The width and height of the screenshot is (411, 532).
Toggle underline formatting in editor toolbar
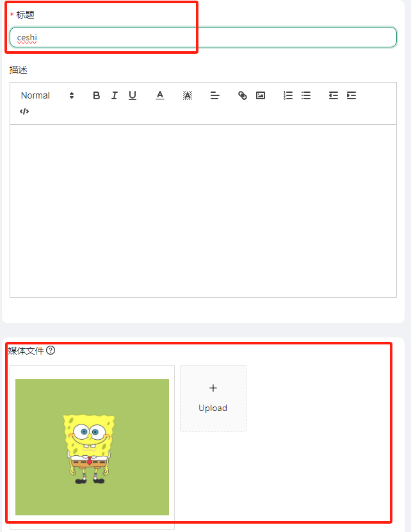point(133,95)
